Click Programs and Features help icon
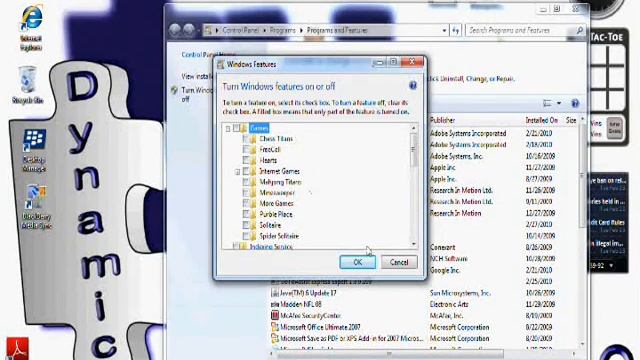This screenshot has height=360, width=640. click(x=575, y=103)
